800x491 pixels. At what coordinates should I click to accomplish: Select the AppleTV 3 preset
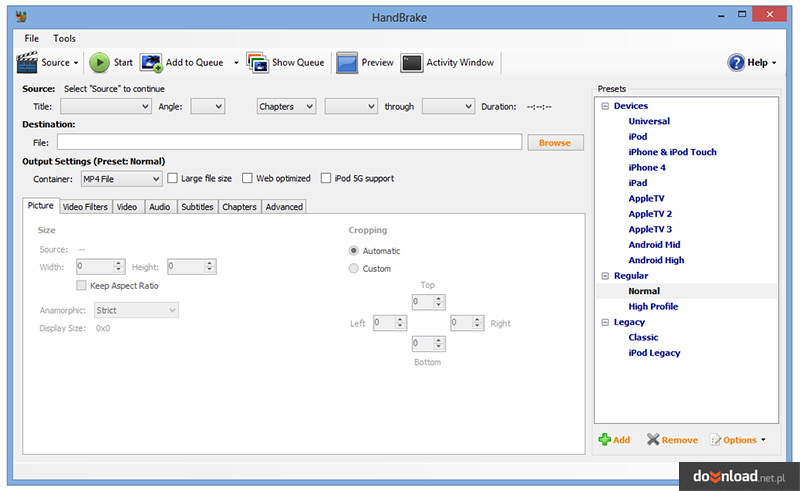tap(650, 229)
